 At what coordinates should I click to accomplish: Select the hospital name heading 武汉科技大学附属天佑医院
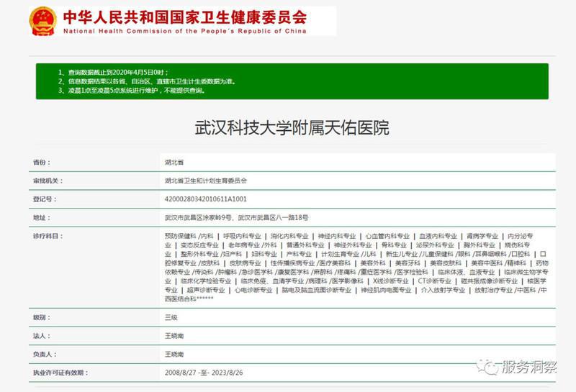(292, 129)
